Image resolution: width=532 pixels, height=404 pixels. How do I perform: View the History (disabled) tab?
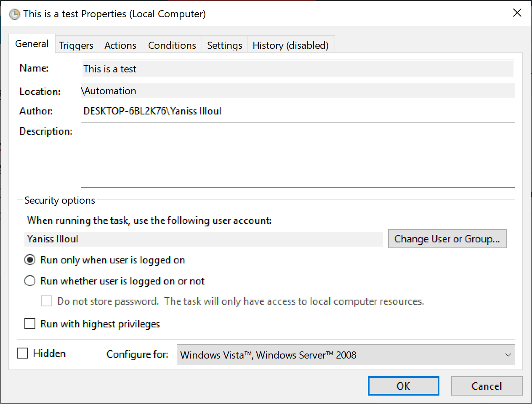pos(290,45)
